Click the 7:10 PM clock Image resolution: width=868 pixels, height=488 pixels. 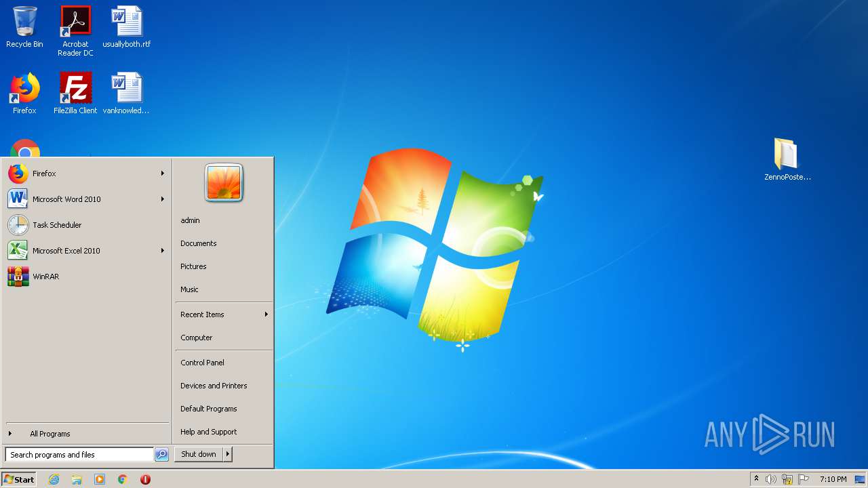833,479
